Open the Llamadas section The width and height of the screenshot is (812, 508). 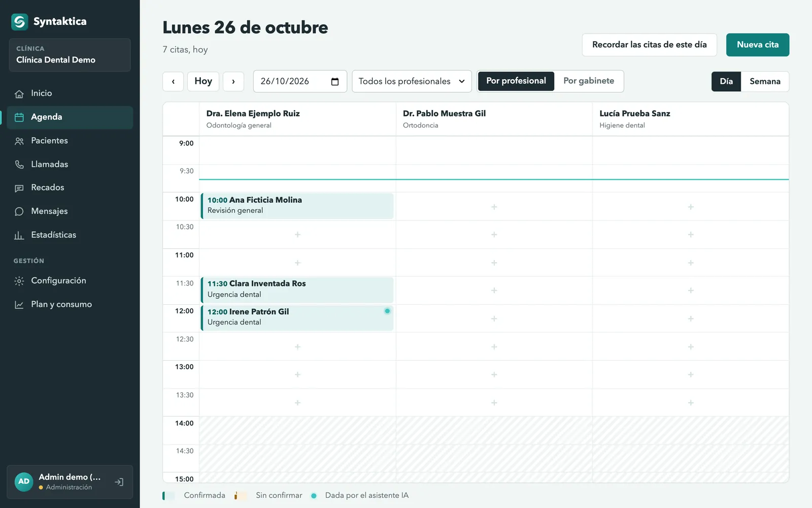point(70,164)
